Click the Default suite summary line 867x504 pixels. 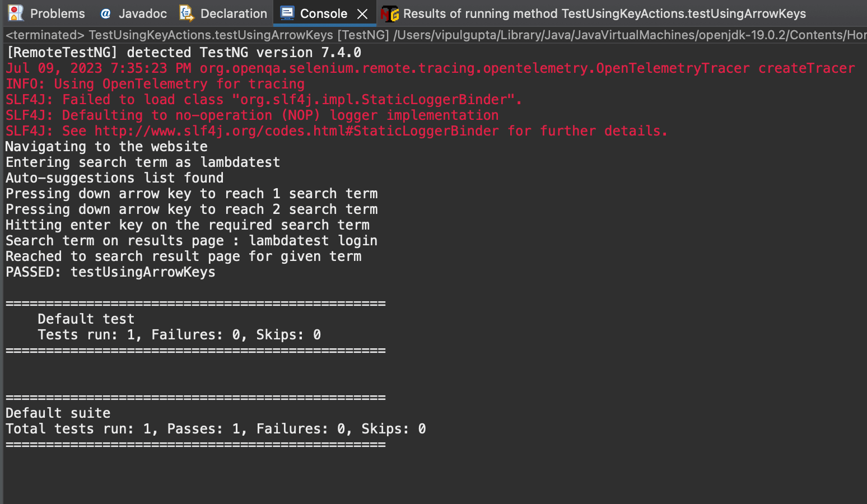click(x=58, y=413)
